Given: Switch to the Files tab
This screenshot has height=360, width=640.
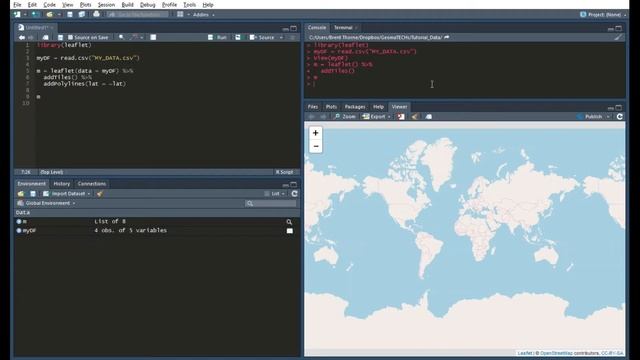Looking at the screenshot, I should [313, 107].
